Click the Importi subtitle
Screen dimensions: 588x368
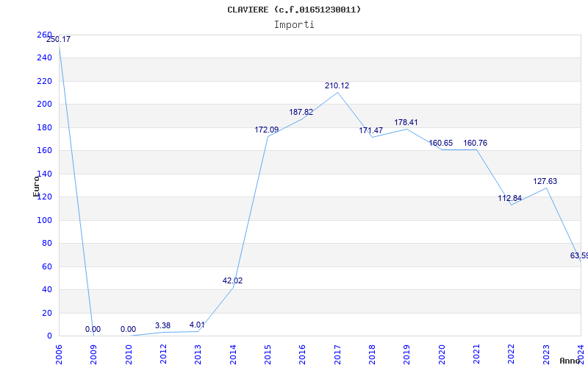[x=294, y=25]
